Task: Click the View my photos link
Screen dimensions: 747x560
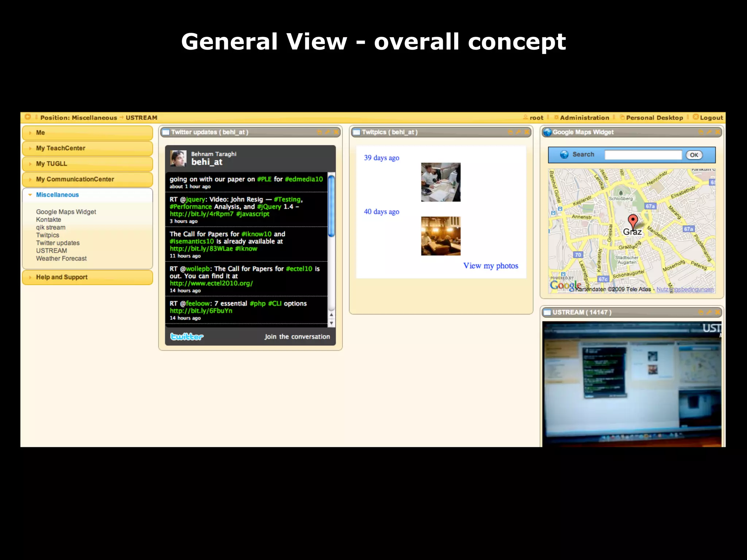Action: (x=491, y=266)
